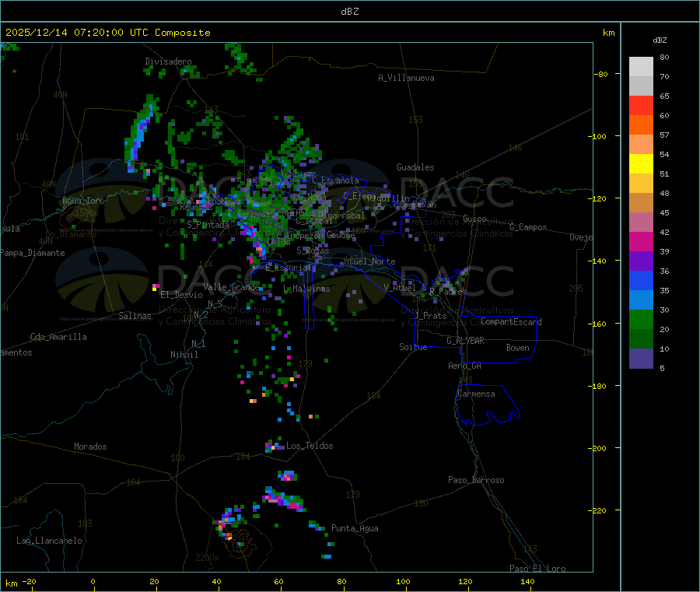Click the Aero_GA map label
700x592 pixels.
tap(464, 366)
